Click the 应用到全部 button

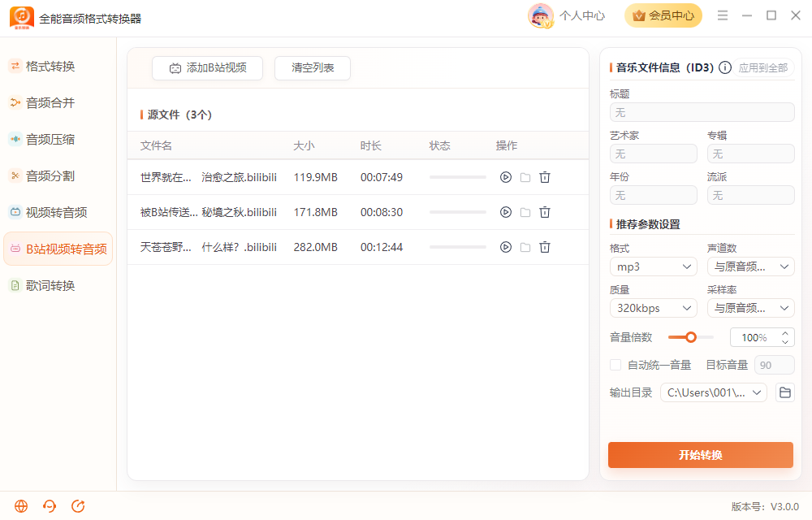click(x=762, y=67)
